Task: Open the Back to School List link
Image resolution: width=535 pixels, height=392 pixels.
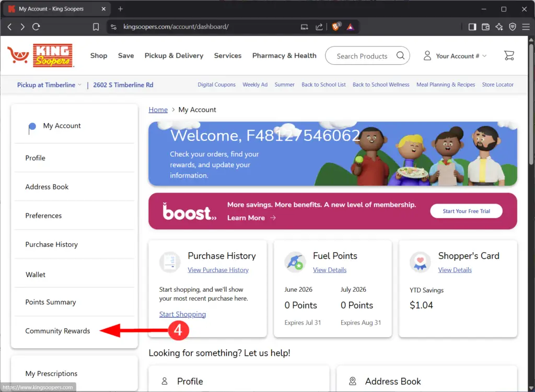Action: [323, 85]
